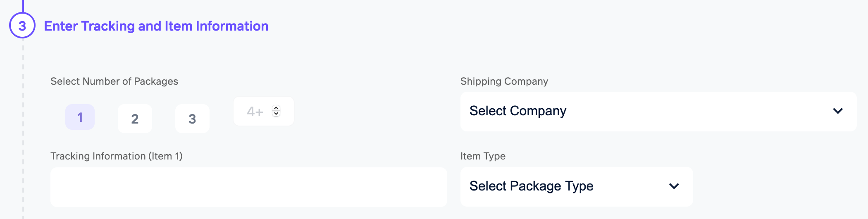Click the Select Package Type placeholder text

tap(531, 186)
